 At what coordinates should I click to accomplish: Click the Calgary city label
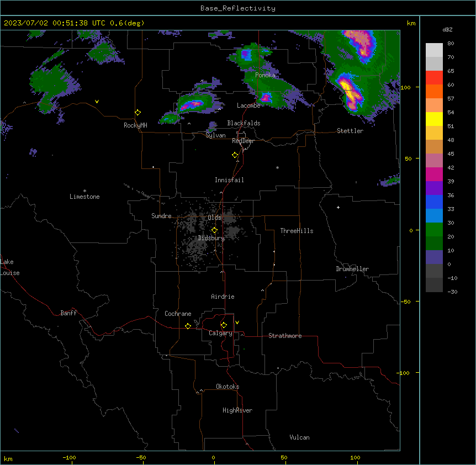pyautogui.click(x=221, y=333)
